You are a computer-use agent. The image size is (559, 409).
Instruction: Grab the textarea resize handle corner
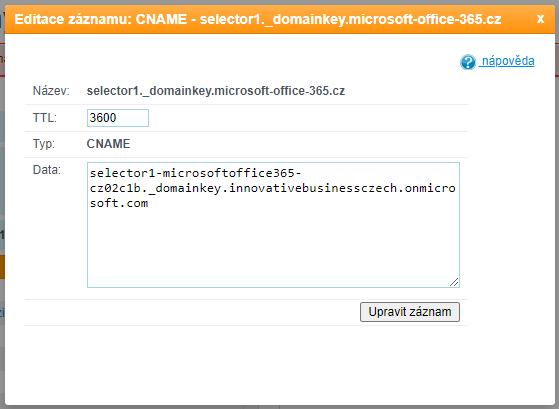click(x=454, y=282)
